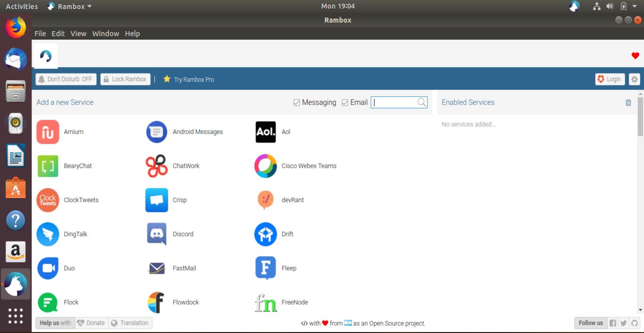Turn on Don't Disturb mode

(65, 79)
